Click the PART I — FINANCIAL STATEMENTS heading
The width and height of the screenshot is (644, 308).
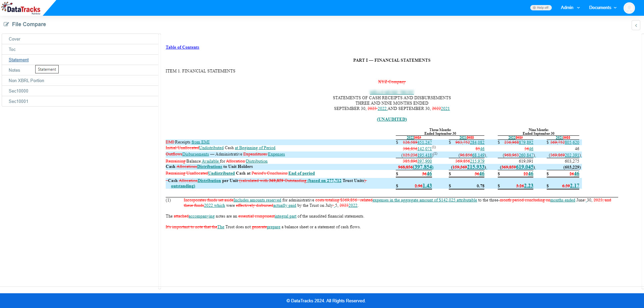pos(392,60)
